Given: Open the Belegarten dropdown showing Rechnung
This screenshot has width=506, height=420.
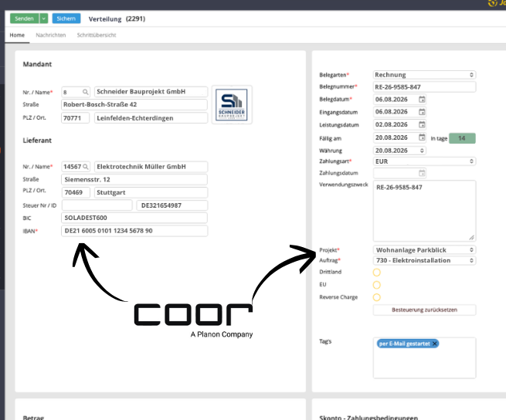Looking at the screenshot, I should click(424, 75).
